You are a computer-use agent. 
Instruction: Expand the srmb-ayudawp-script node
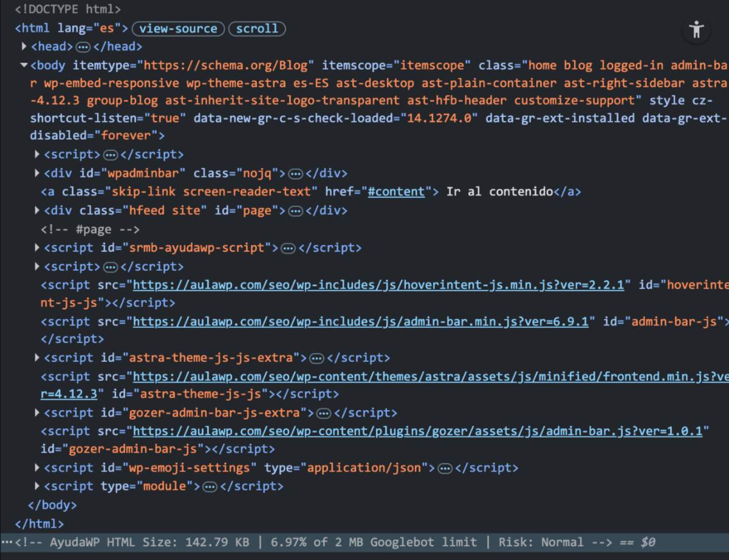coord(38,247)
